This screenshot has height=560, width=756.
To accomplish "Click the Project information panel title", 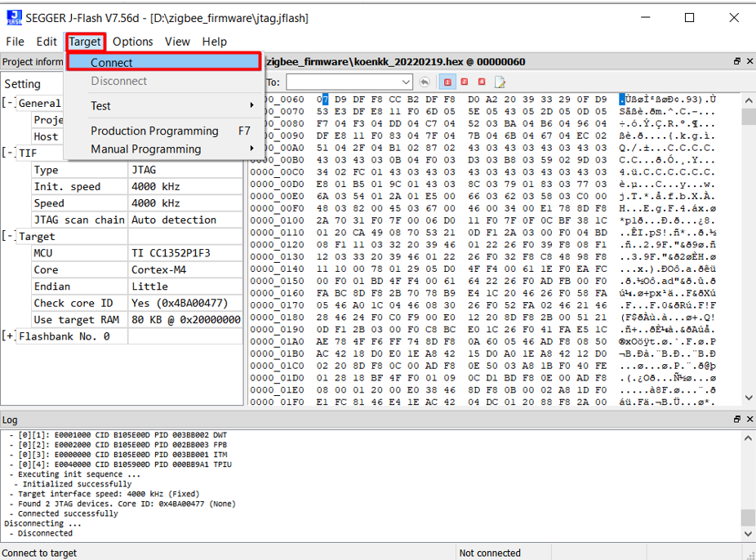I will pyautogui.click(x=33, y=62).
